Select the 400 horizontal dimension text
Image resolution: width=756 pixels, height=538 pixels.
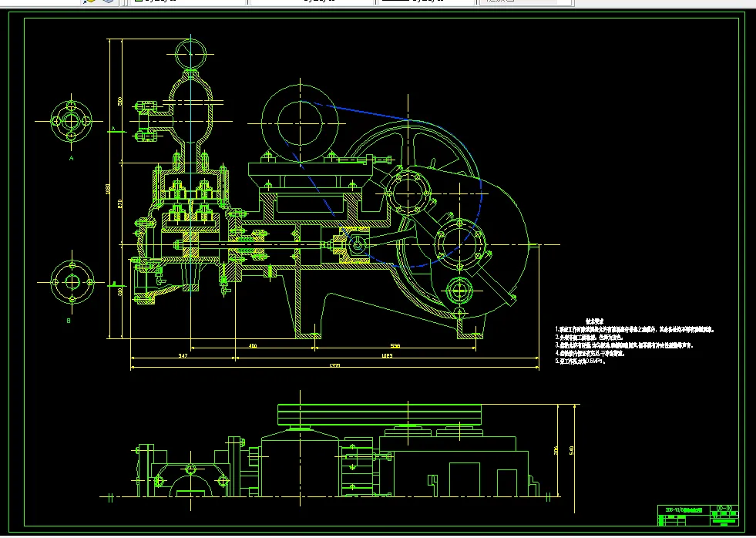(253, 345)
